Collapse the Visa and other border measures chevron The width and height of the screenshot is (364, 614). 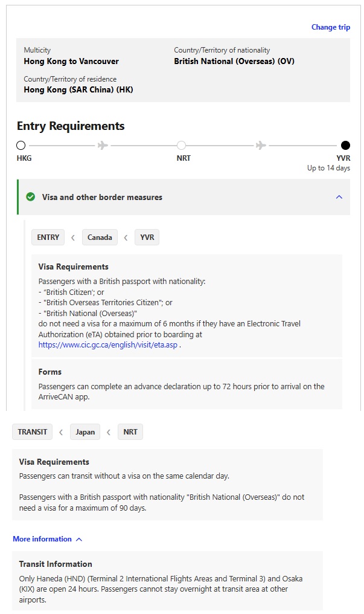tap(339, 197)
